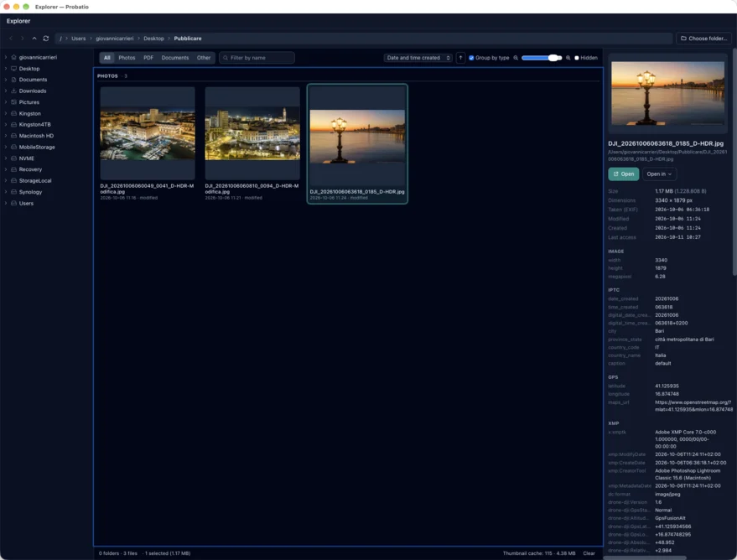The height and width of the screenshot is (560, 737).
Task: Open the 'Open in' dropdown menu
Action: click(660, 174)
